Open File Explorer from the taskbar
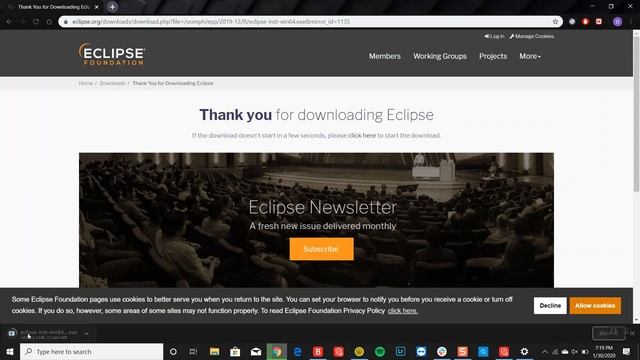This screenshot has width=640, height=360. (x=214, y=351)
